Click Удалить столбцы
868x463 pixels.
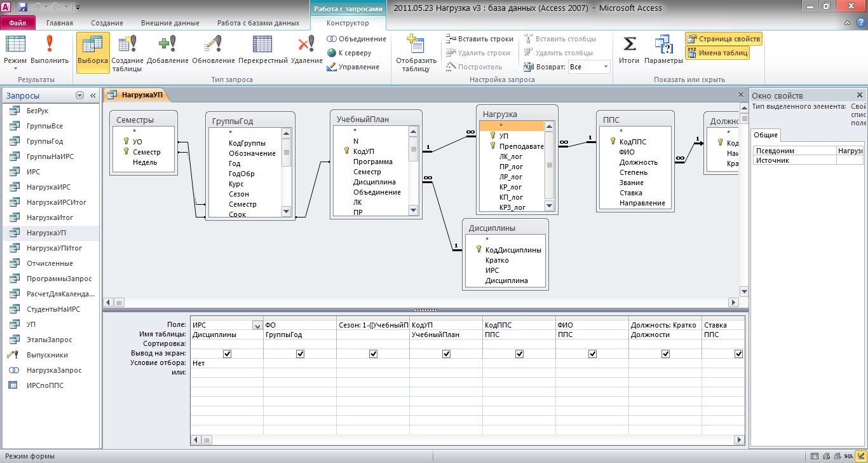pyautogui.click(x=559, y=53)
